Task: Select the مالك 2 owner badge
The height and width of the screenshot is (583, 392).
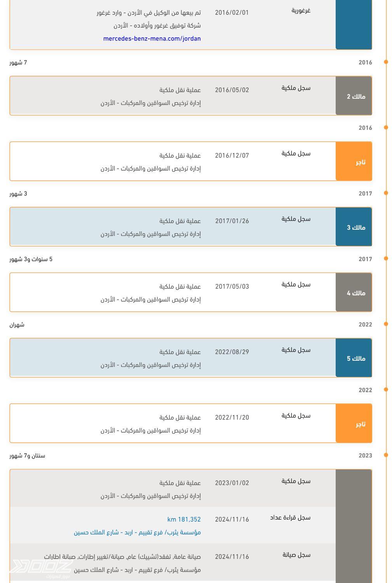Action: click(356, 96)
